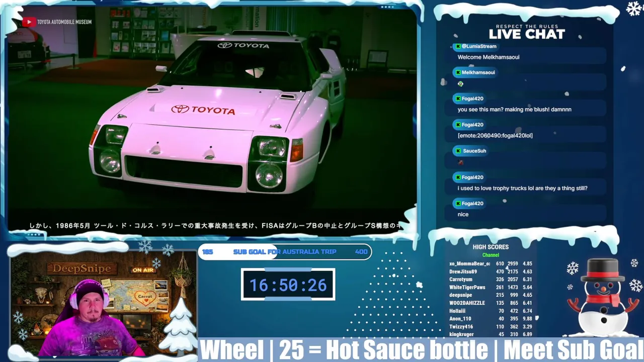The image size is (644, 362).
Task: Click the 16:50:26 countdown timer
Action: [x=288, y=285]
